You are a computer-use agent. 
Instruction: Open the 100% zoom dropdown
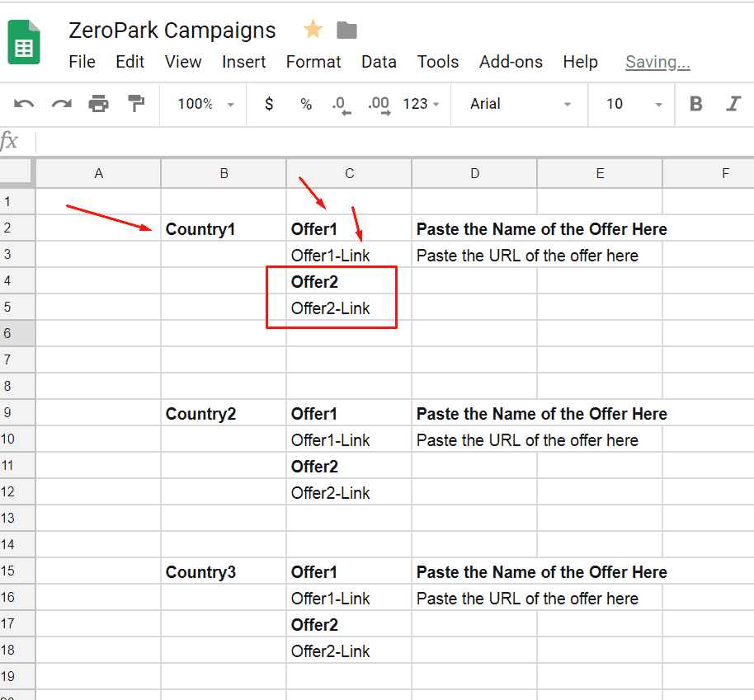click(x=205, y=104)
